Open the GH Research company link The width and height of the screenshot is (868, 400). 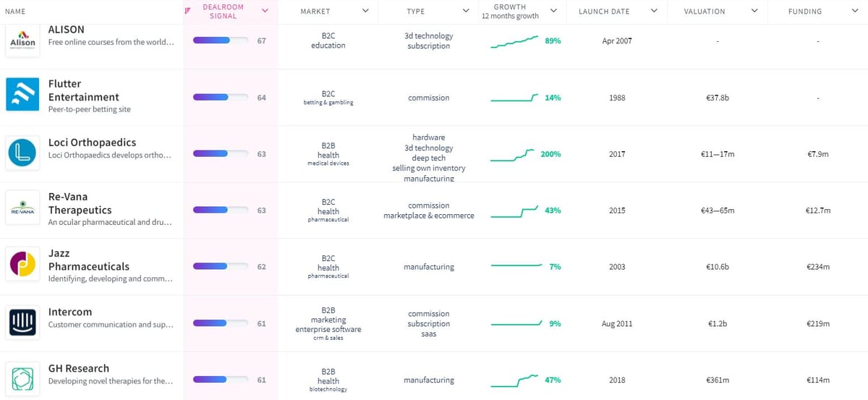click(x=79, y=368)
